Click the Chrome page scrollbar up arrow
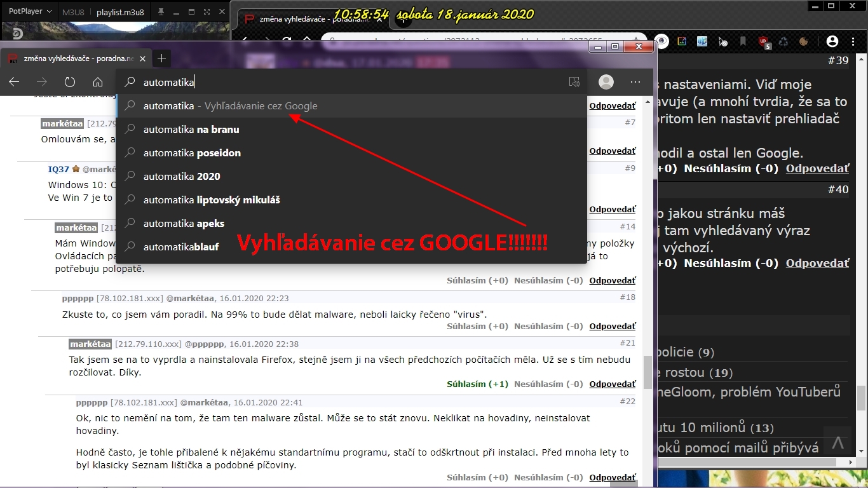 [x=862, y=58]
